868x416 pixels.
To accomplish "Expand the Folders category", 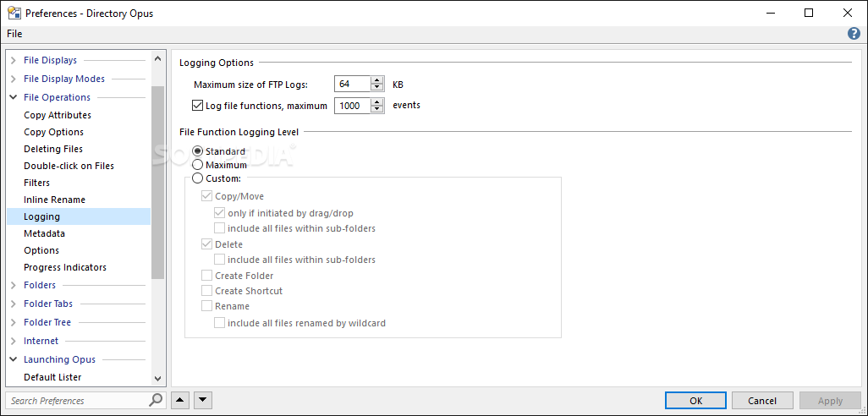I will [14, 286].
